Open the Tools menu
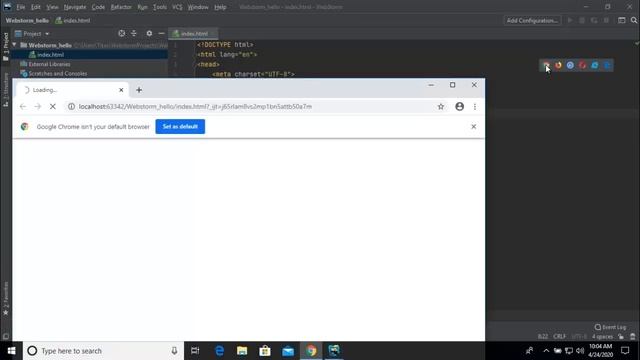640x360 pixels. coord(160,7)
